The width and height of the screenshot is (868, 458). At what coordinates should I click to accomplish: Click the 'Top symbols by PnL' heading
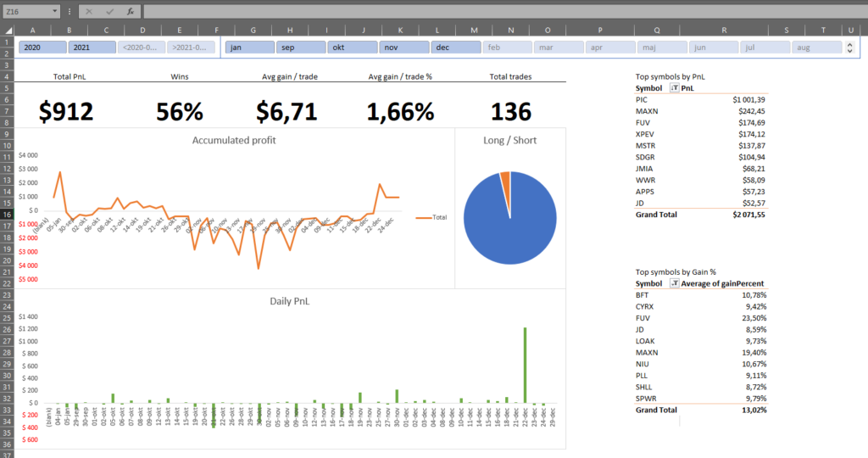[x=670, y=76]
